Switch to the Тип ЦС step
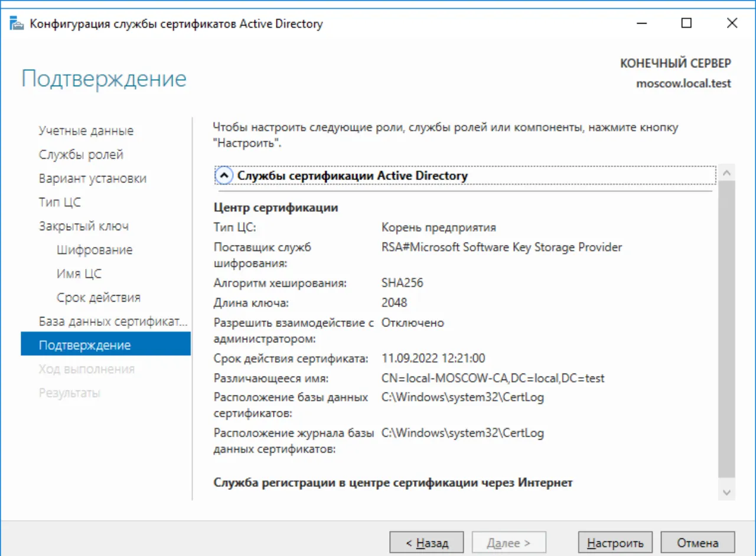 click(60, 202)
